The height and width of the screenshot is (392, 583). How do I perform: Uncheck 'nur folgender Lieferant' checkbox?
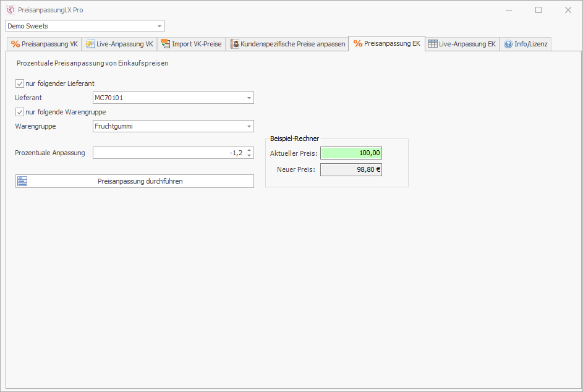20,83
